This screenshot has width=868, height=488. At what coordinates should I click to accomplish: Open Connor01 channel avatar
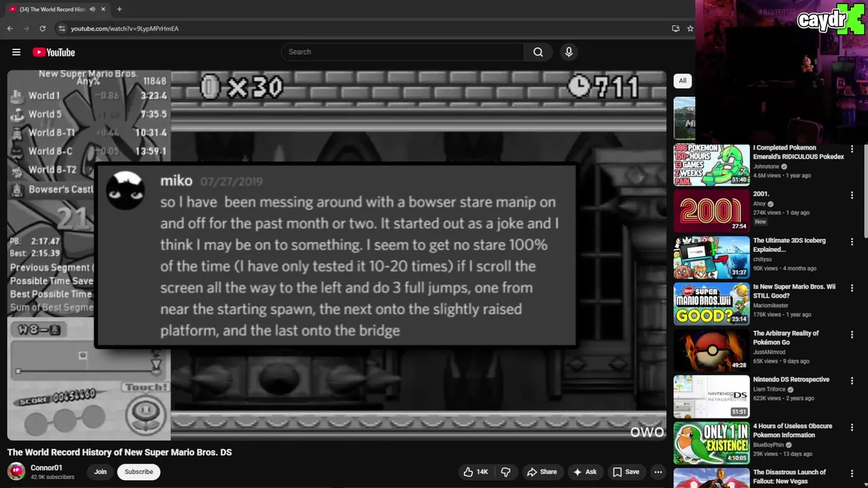(16, 472)
